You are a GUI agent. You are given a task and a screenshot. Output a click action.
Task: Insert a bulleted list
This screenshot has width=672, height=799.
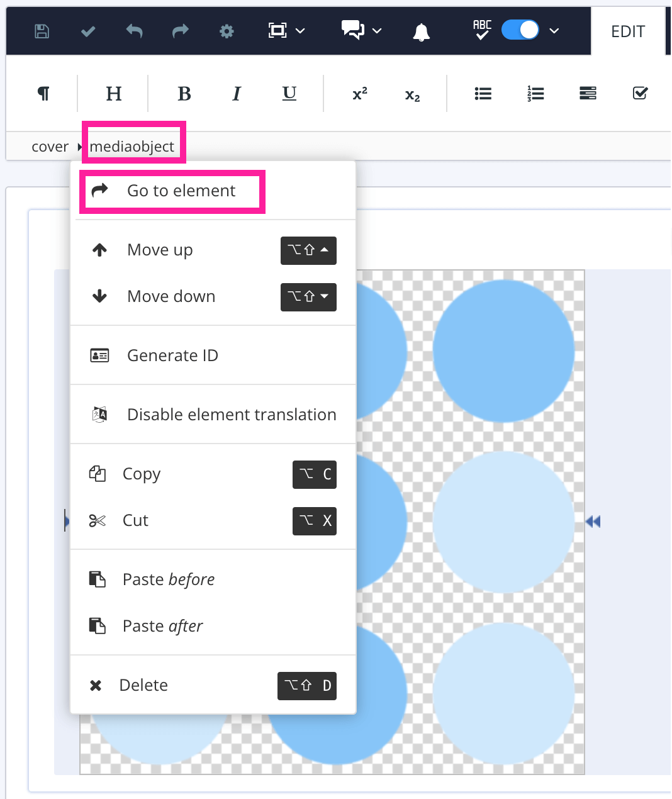483,93
